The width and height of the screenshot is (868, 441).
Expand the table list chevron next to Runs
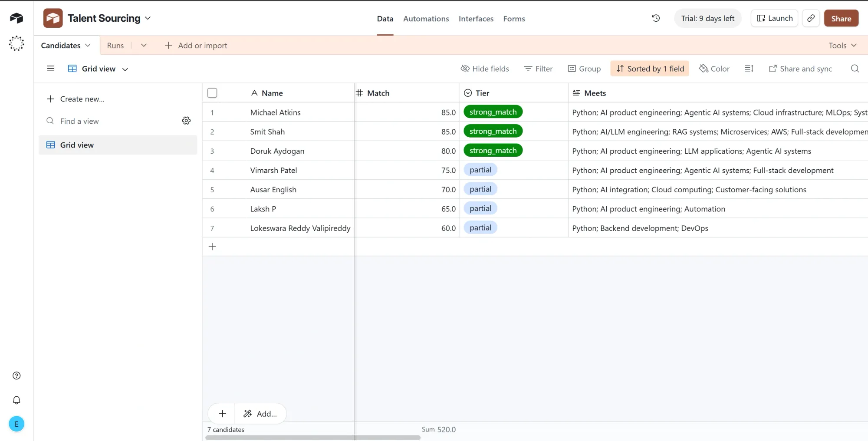[x=144, y=45]
